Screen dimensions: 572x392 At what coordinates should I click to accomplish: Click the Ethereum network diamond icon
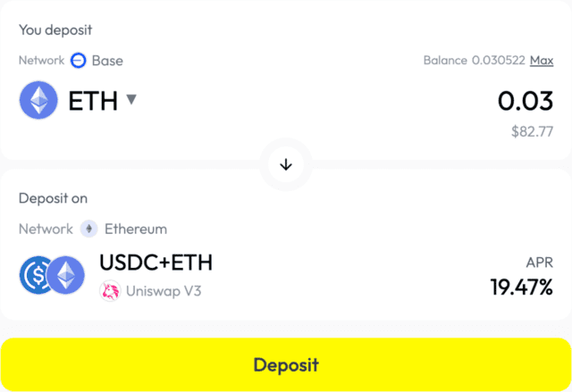pos(88,229)
